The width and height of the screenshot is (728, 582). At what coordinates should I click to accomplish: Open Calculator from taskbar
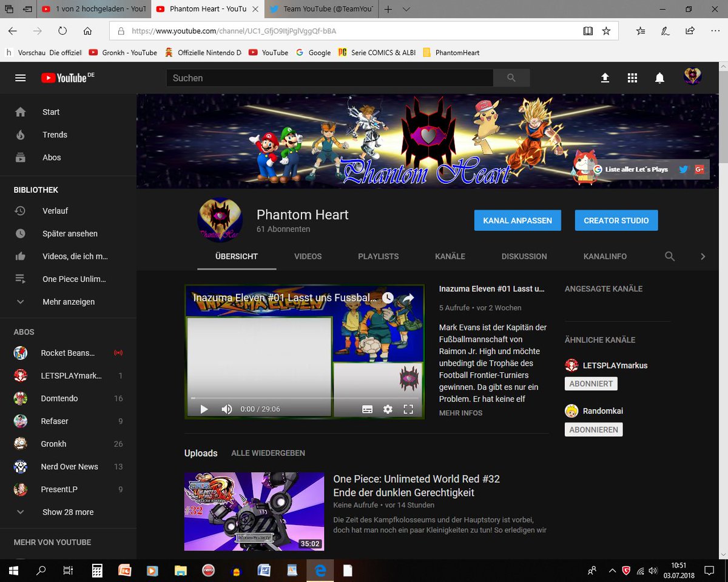point(97,570)
